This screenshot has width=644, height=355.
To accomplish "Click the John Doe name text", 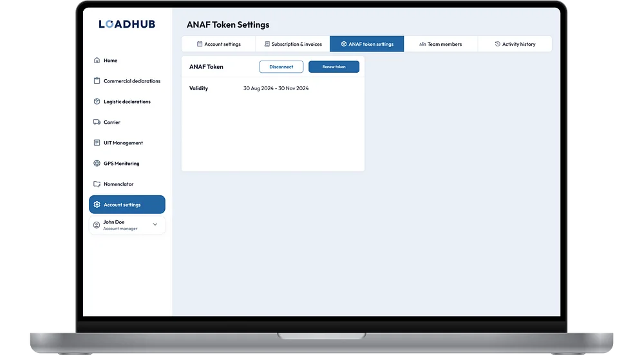I will [114, 222].
